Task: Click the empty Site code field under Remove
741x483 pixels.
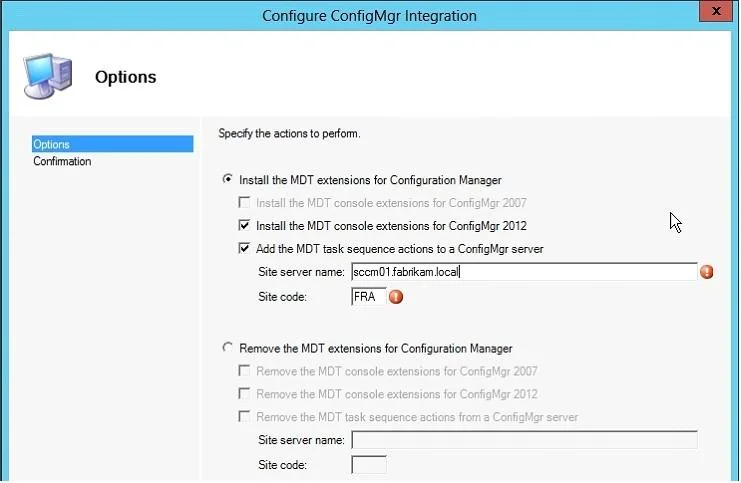Action: [x=369, y=465]
